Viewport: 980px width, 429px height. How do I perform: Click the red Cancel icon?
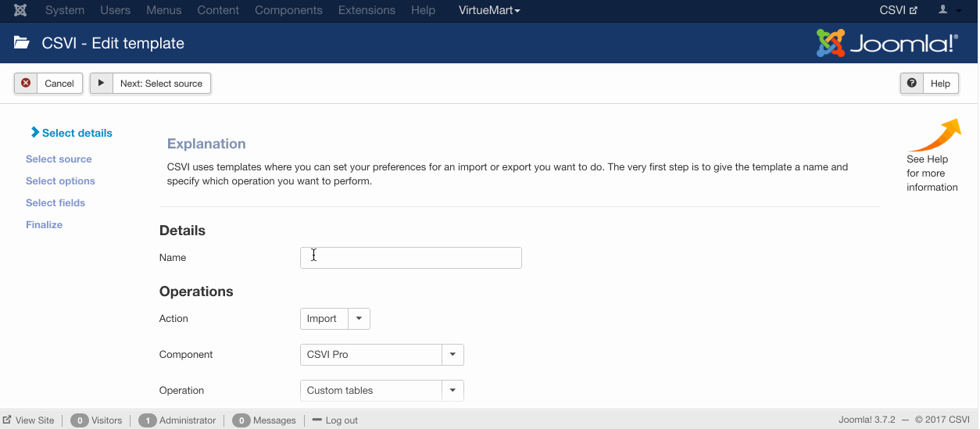coord(26,83)
